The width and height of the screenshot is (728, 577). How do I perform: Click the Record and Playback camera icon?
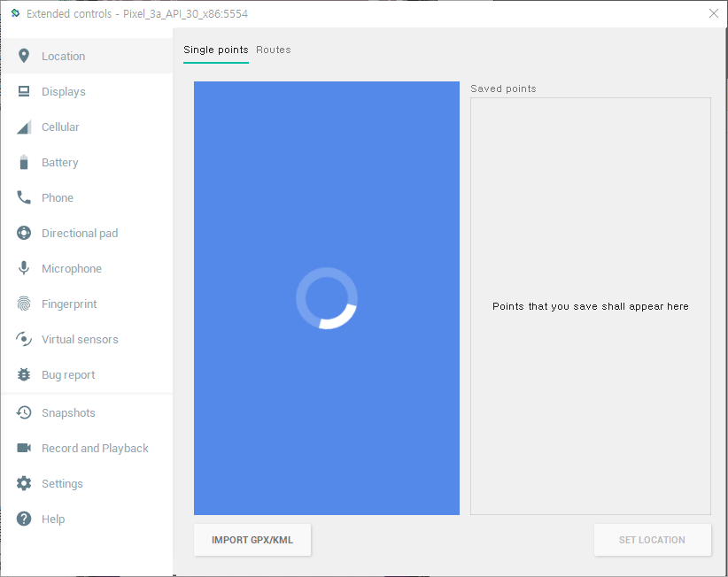click(x=24, y=448)
